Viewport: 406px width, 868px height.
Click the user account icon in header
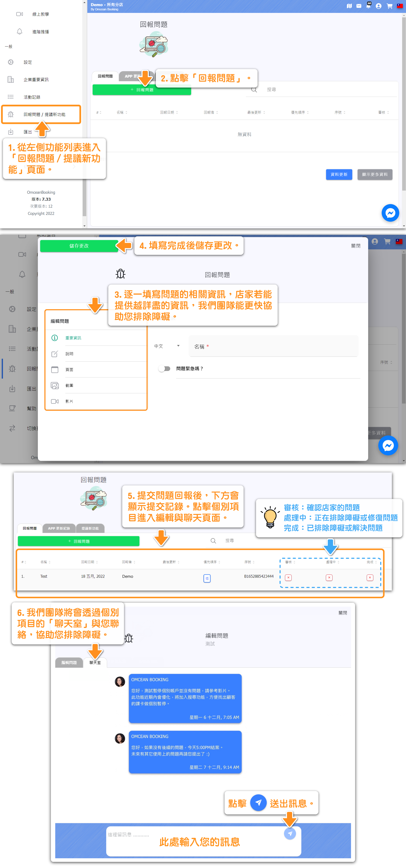[378, 6]
